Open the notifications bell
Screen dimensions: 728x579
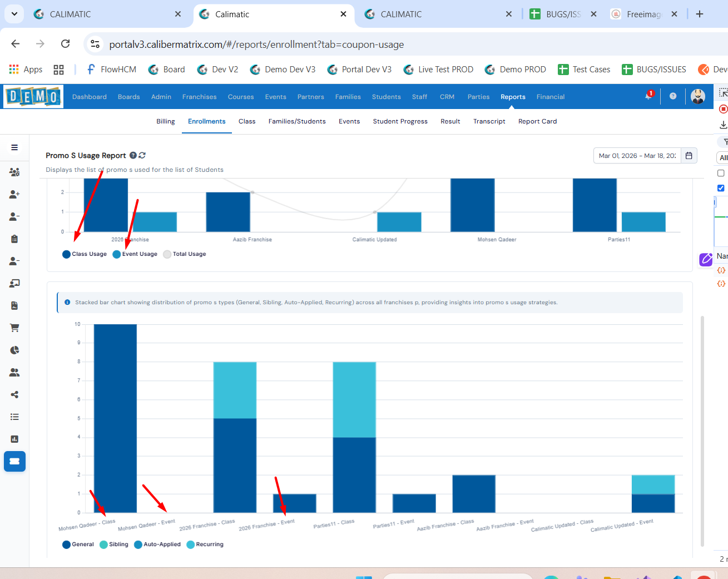click(x=648, y=96)
